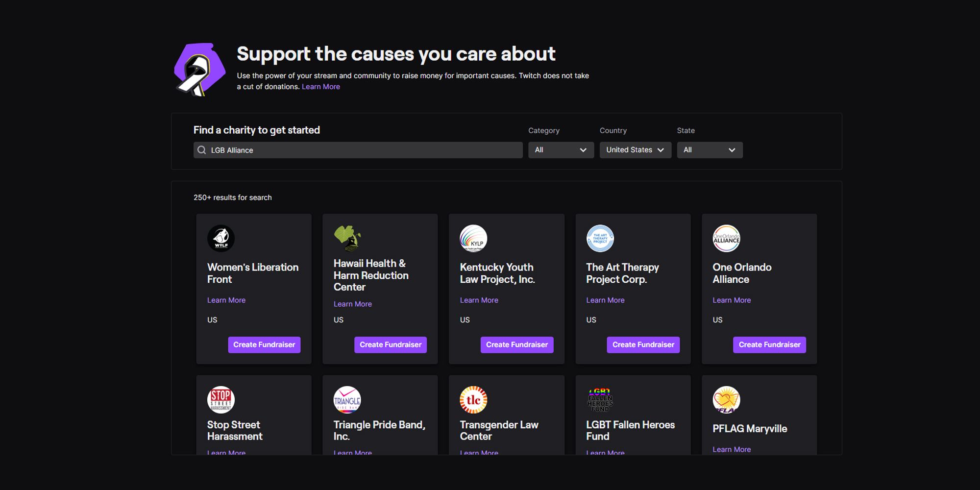Learn More about Women's Liberation Front
Screen dimensions: 980x490
226,300
